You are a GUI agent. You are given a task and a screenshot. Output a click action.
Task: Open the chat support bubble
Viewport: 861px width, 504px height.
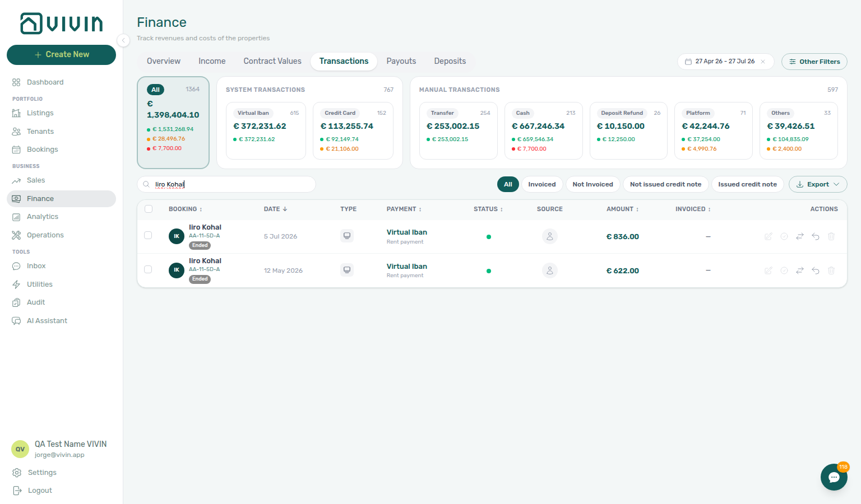pyautogui.click(x=834, y=477)
